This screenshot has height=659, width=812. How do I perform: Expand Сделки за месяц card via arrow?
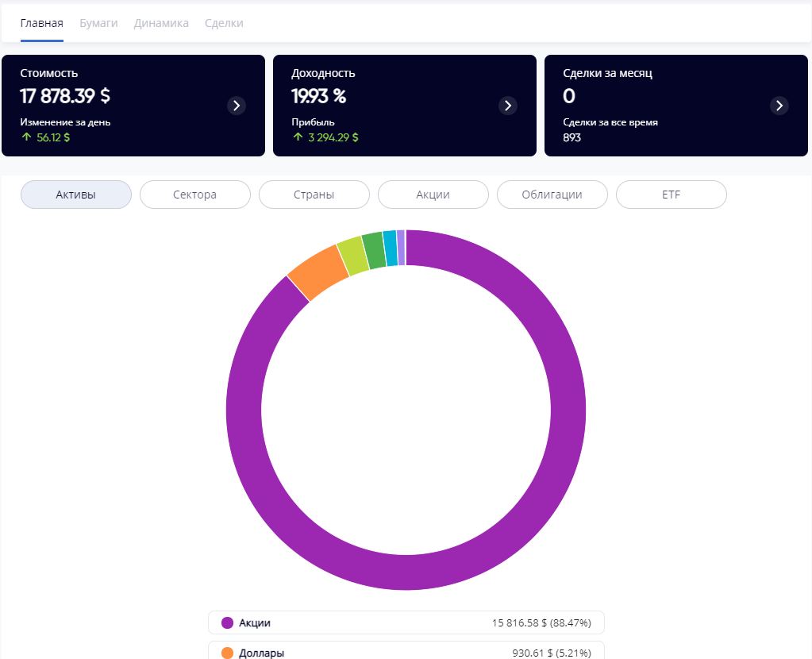779,106
